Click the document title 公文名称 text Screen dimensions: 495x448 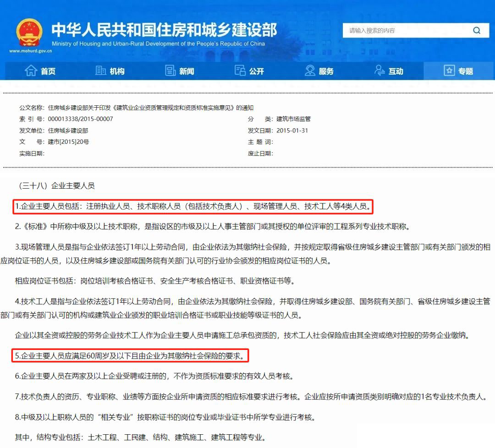(x=136, y=108)
